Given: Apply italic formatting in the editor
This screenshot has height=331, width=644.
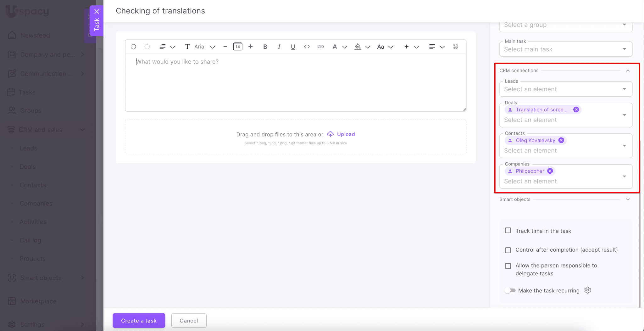Looking at the screenshot, I should tap(279, 47).
